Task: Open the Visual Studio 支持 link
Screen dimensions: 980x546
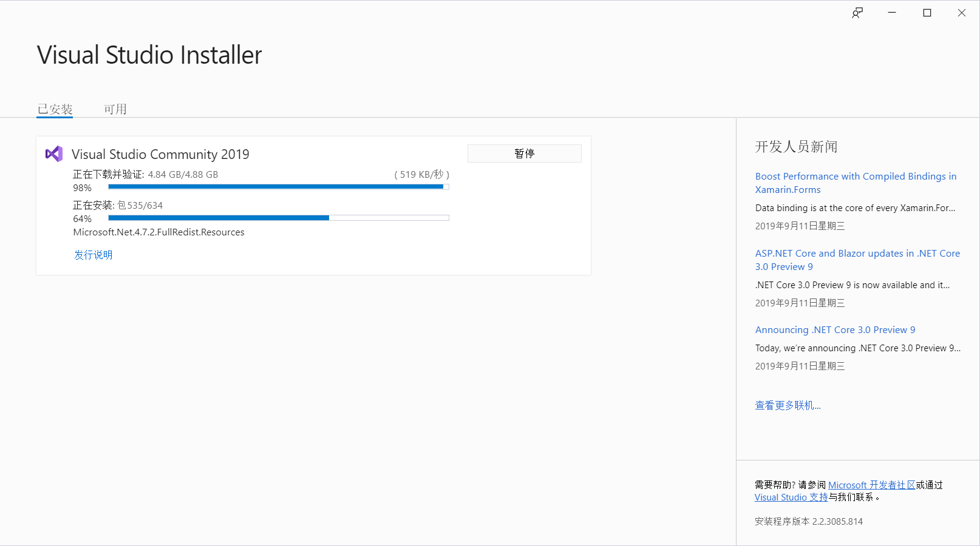Action: click(791, 497)
